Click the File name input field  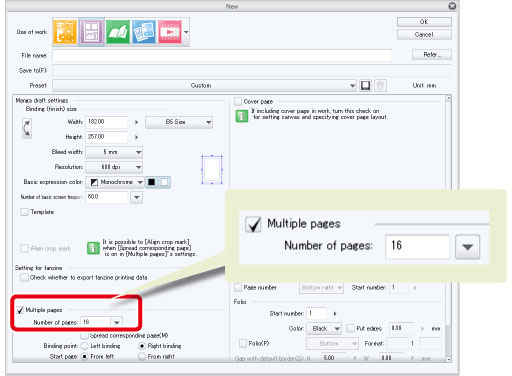coord(222,56)
